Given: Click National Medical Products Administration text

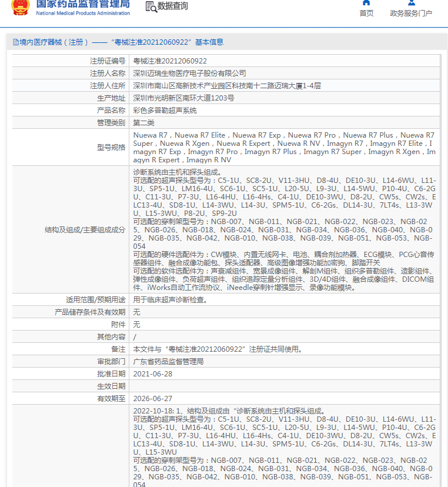Looking at the screenshot, I should point(83,14).
